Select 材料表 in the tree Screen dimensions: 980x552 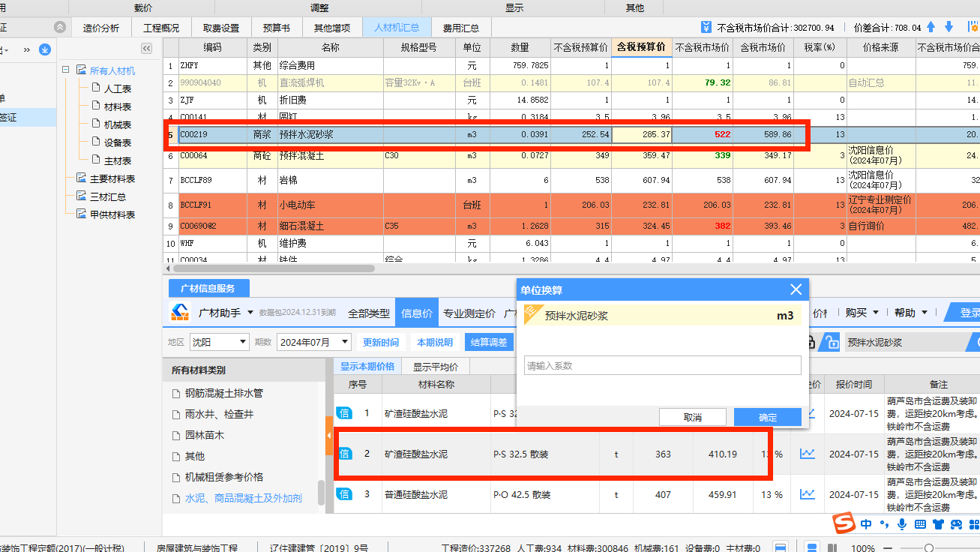point(118,106)
